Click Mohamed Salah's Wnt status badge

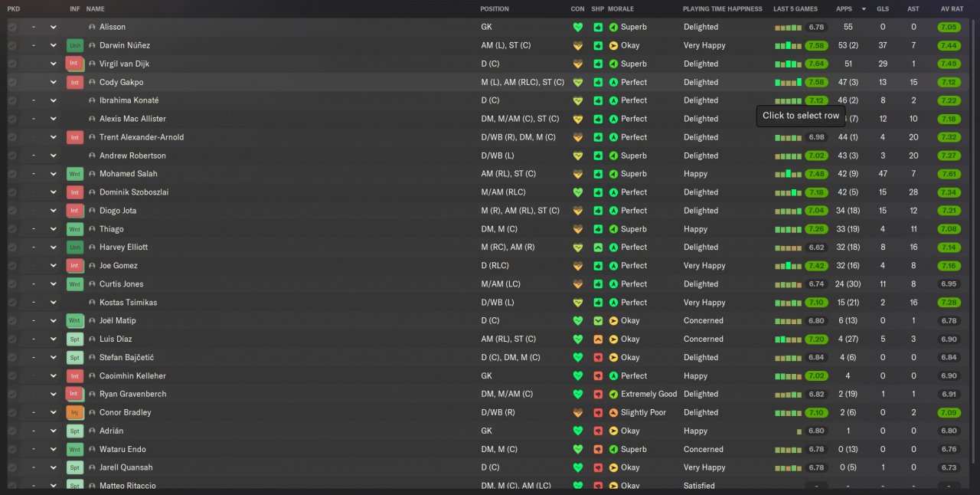click(x=74, y=174)
